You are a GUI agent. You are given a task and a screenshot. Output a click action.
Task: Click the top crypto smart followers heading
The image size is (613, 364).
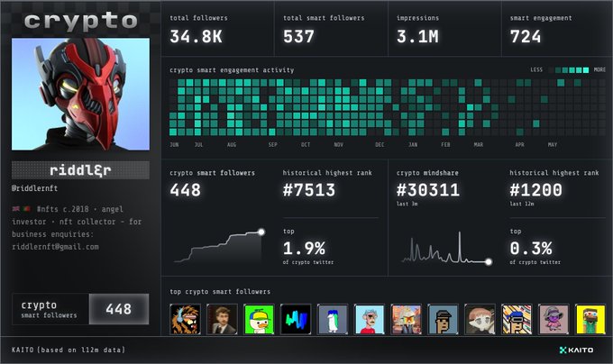(220, 292)
